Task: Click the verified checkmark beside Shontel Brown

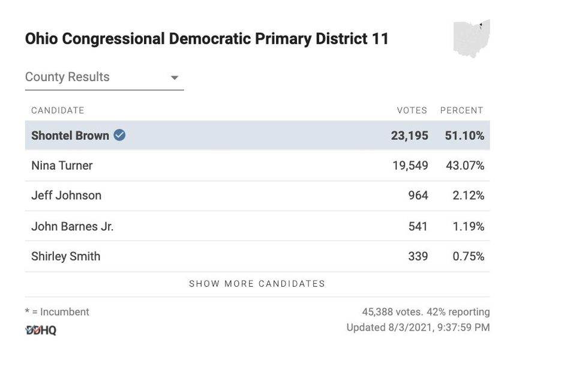Action: click(x=119, y=135)
